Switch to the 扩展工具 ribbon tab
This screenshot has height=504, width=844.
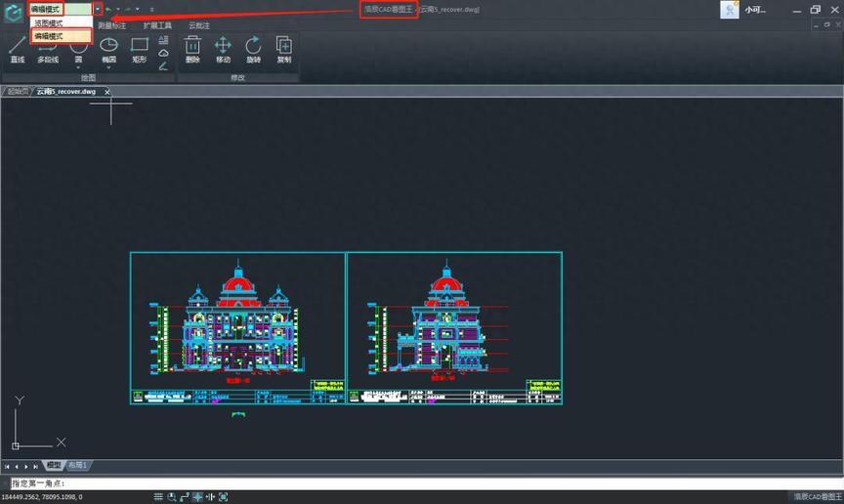[157, 25]
